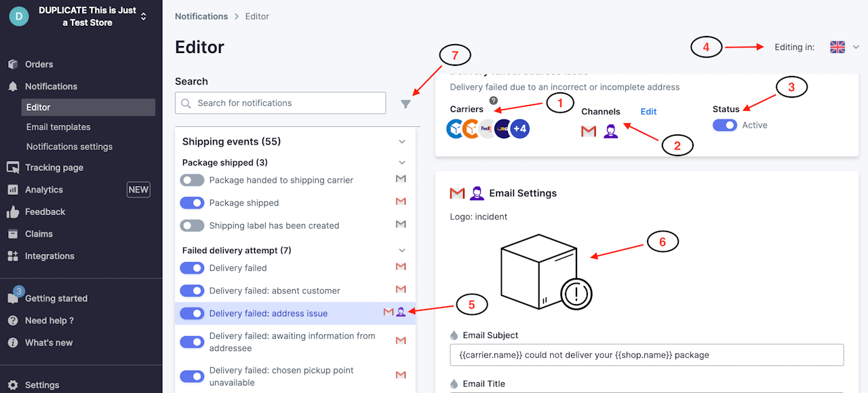Screen dimensions: 868x393
Task: Enable Shipping label has been created
Action: 192,225
